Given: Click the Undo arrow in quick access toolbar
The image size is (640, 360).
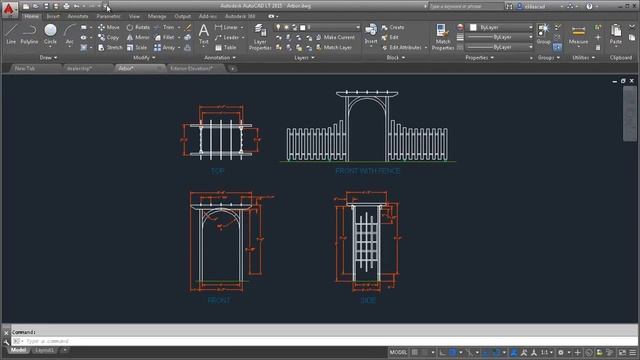Looking at the screenshot, I should point(76,6).
